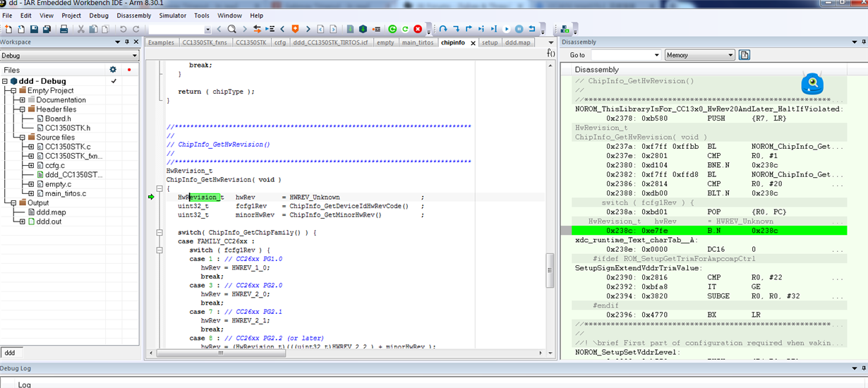Click the Save All toolbar icon
Viewport: 868px width, 388px height.
coord(47,29)
